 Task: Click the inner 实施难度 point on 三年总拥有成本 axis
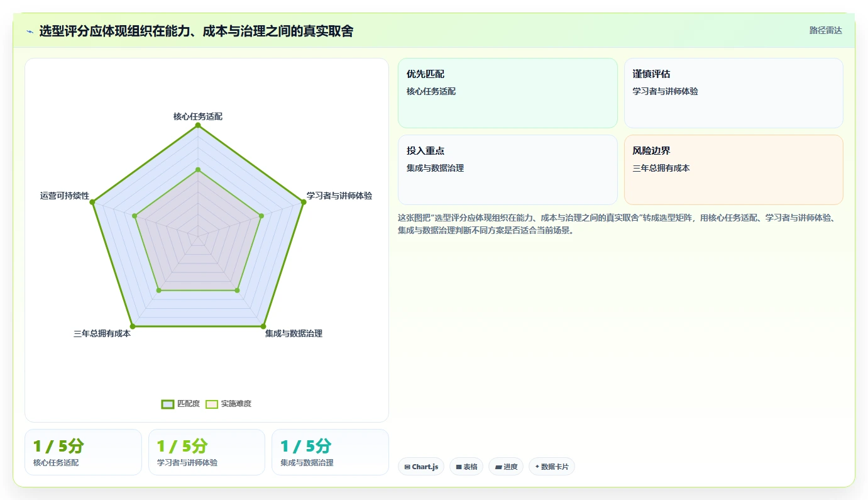click(159, 290)
